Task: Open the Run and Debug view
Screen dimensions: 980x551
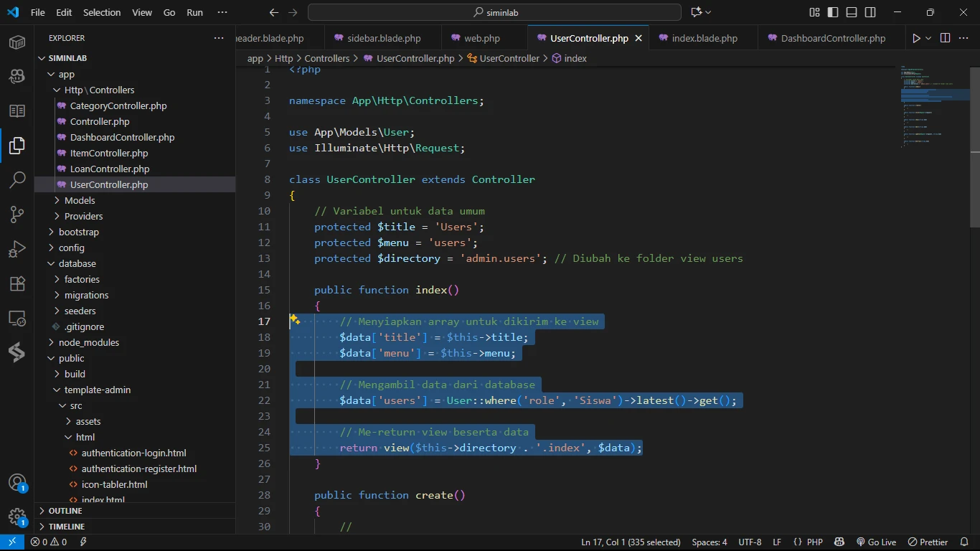Action: pyautogui.click(x=17, y=249)
